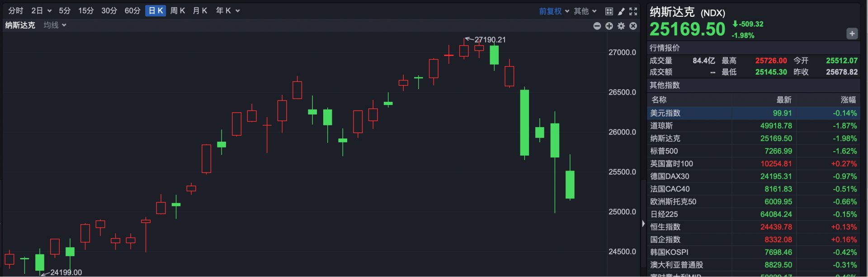Switch to the 周K chart tab

pyautogui.click(x=178, y=10)
